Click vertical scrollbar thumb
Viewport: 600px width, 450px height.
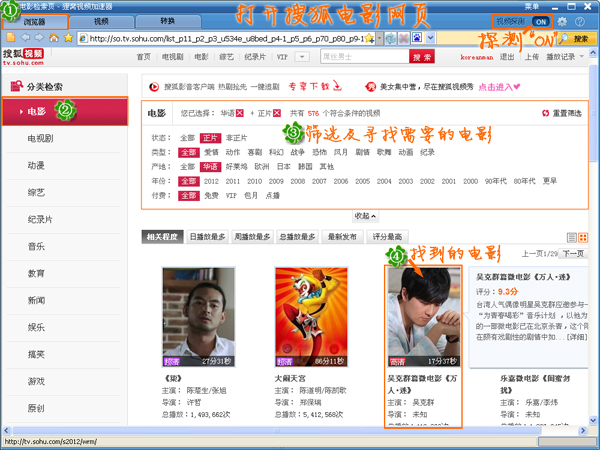[593, 111]
